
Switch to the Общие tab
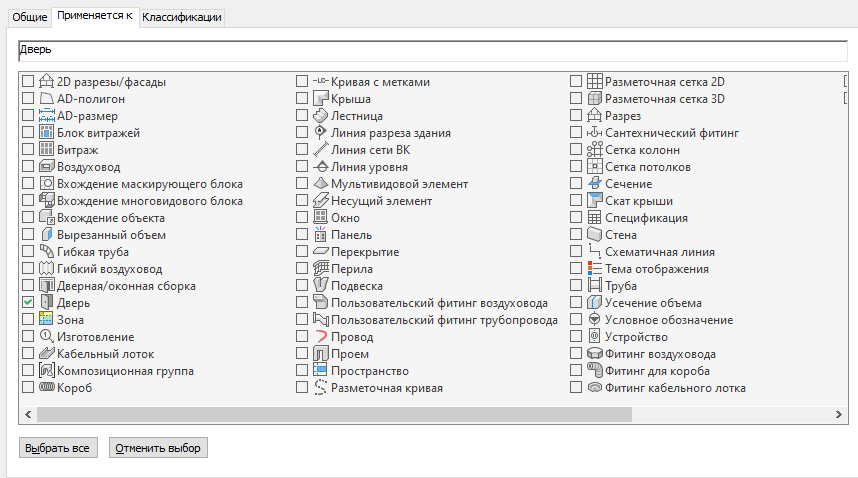click(x=29, y=18)
